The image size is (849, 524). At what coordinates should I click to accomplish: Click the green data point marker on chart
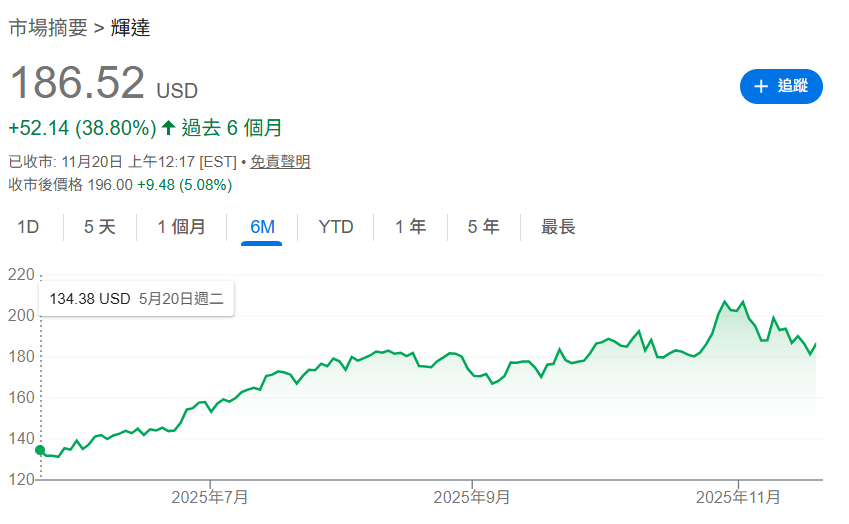[40, 450]
